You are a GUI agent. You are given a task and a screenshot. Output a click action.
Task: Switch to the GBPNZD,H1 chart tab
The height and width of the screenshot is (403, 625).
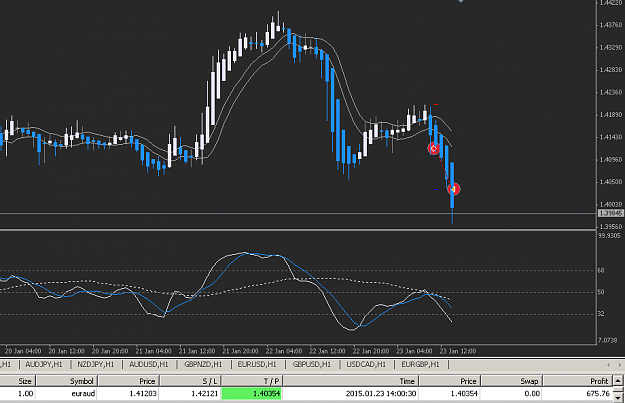(203, 364)
